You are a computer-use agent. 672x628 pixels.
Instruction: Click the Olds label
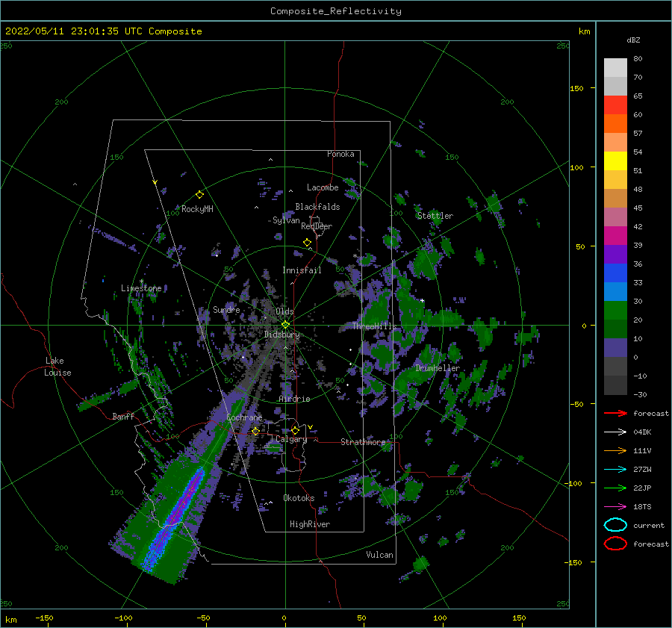click(x=284, y=311)
